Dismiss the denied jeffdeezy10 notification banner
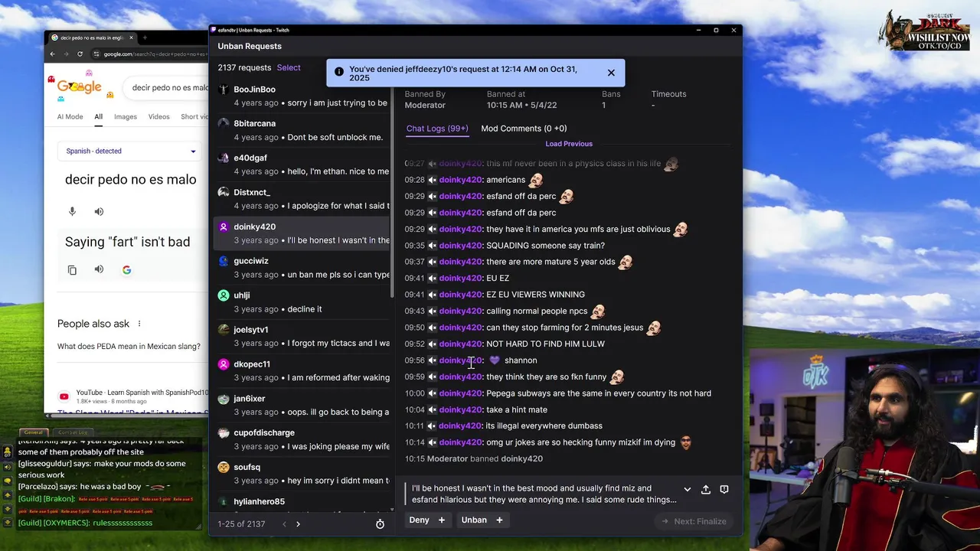 pyautogui.click(x=611, y=73)
